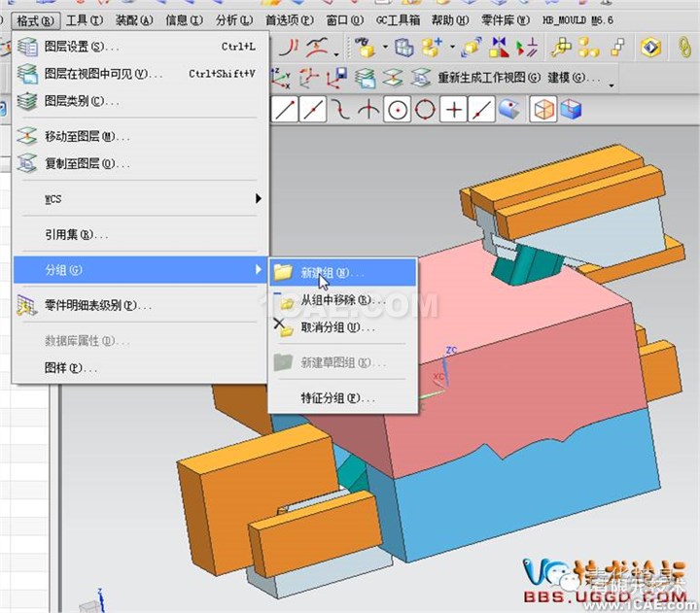The height and width of the screenshot is (613, 700).
Task: Click the curve-on-surface toolbar icon
Action: tap(317, 48)
